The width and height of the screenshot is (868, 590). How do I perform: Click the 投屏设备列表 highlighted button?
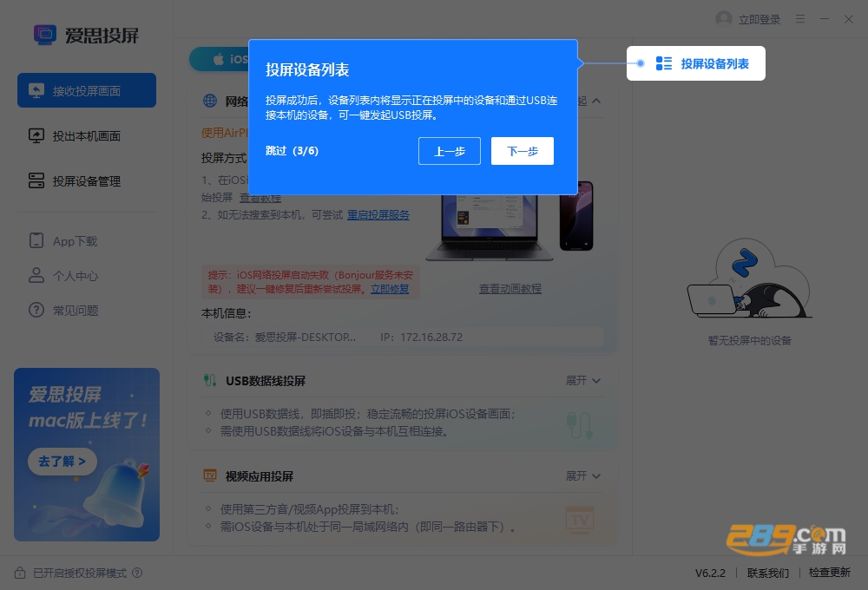[696, 63]
